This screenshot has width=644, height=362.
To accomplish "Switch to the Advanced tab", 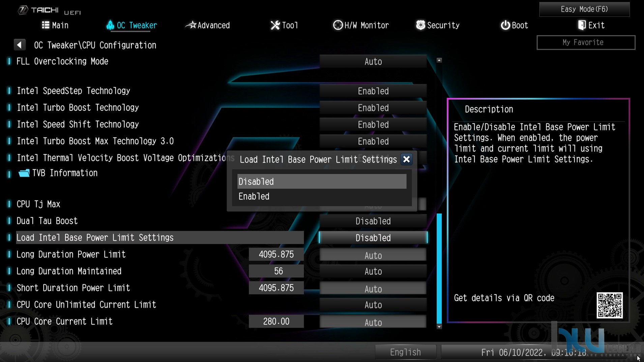I will 208,25.
